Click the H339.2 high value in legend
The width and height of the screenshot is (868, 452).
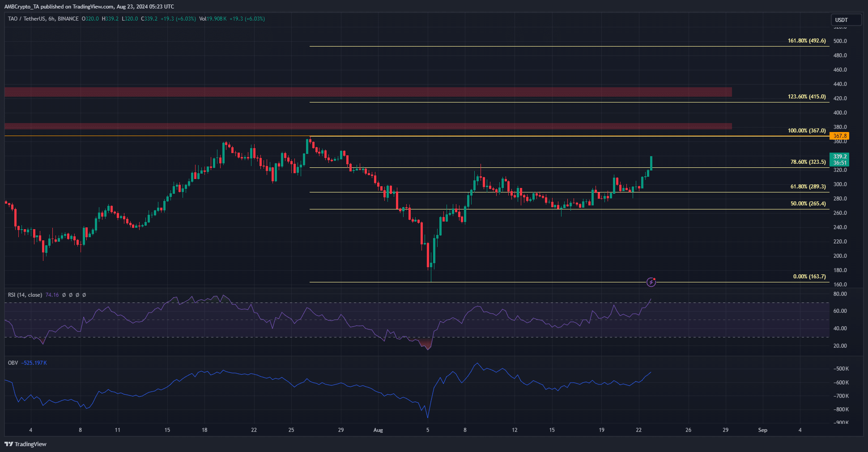click(110, 19)
